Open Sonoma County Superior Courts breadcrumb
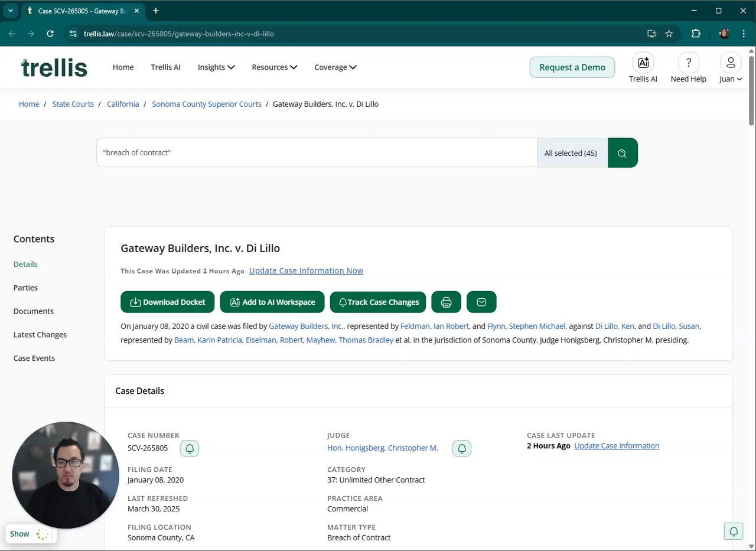Viewport: 756px width, 551px height. (x=207, y=104)
